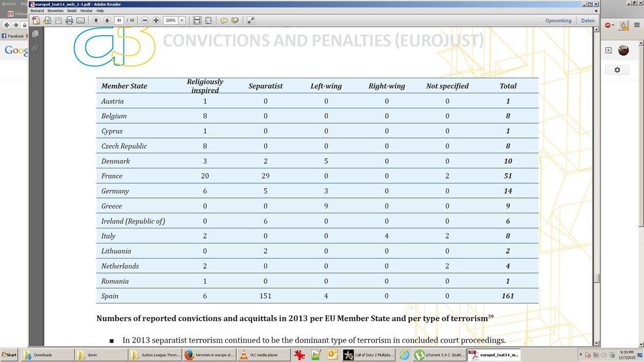Zoom out with the minus button
The width and height of the screenshot is (644, 362).
pyautogui.click(x=145, y=20)
